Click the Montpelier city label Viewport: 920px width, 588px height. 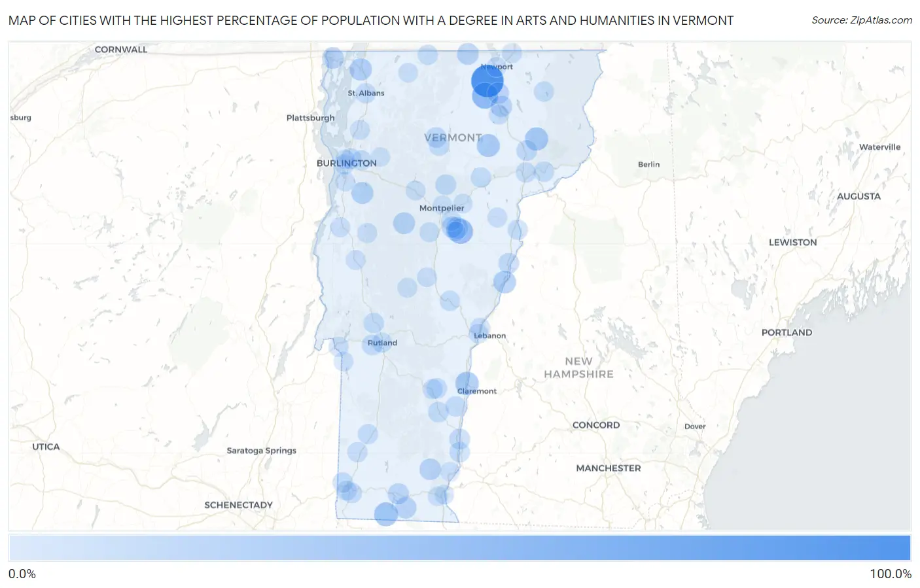tap(442, 208)
